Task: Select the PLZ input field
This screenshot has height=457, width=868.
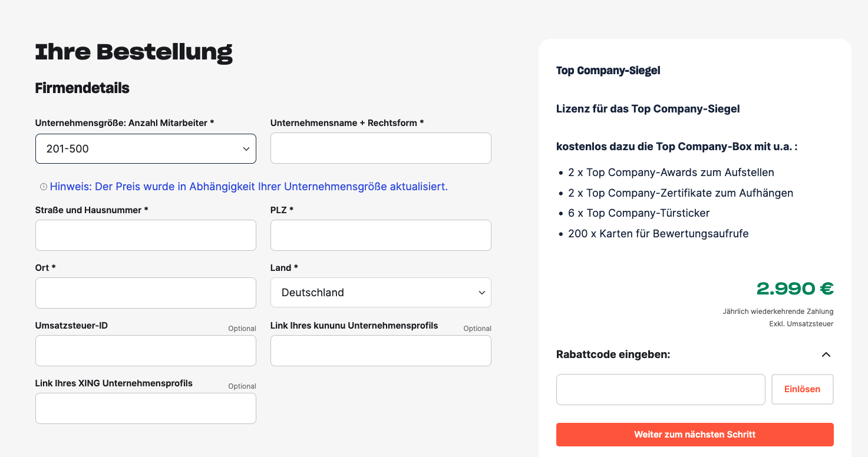Action: pyautogui.click(x=381, y=236)
